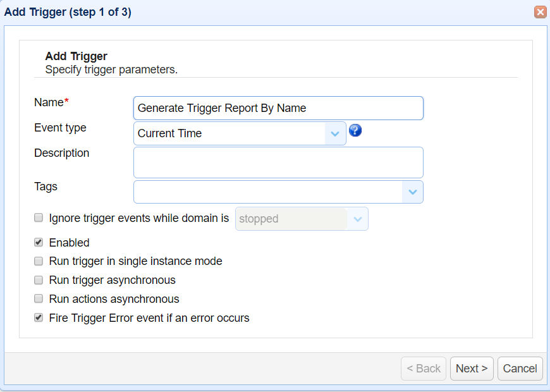The image size is (550, 392).
Task: Open the domain state 'stopped' dropdown
Action: [357, 219]
